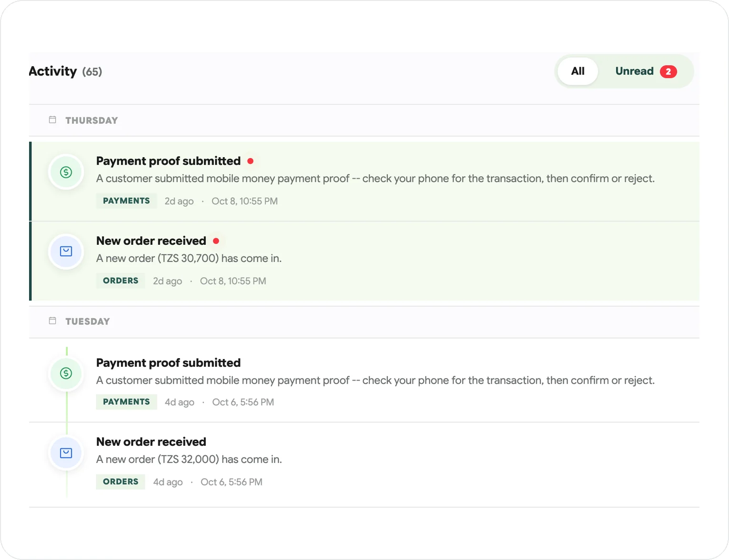Click '4d ago' next to the PAYMENTS tag
This screenshot has height=560, width=729.
[180, 402]
